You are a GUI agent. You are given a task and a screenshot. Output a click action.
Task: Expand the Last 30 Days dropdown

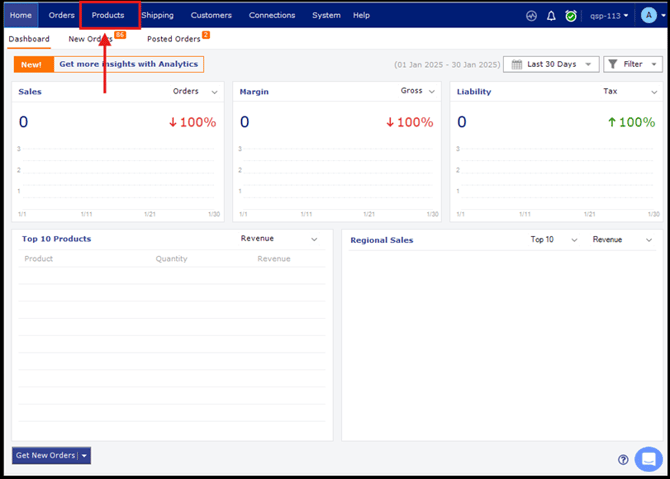(551, 64)
